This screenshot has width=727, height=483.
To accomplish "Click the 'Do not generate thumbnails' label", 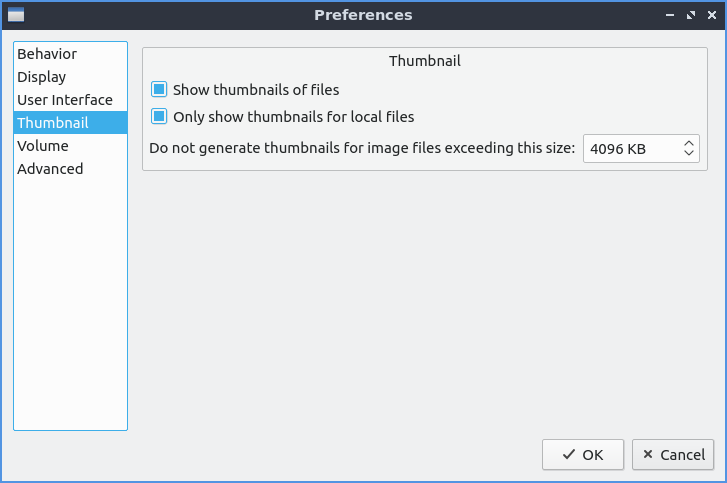I will tap(362, 149).
